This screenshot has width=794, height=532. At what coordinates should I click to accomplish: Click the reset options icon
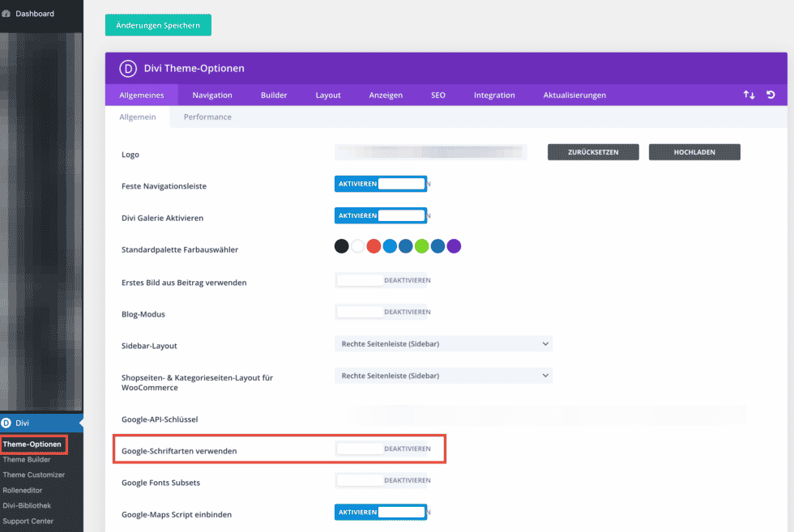tap(771, 95)
